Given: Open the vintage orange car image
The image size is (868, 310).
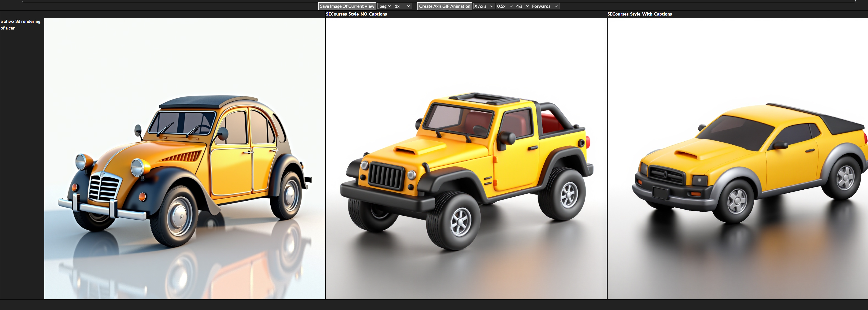Looking at the screenshot, I should click(185, 159).
